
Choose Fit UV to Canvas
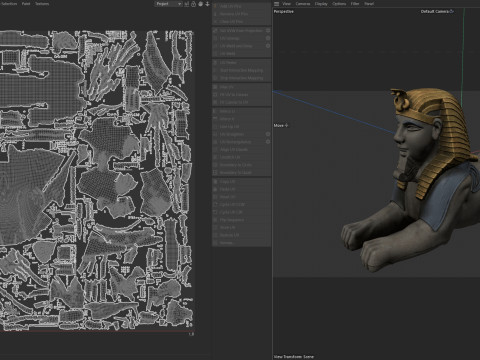pos(242,95)
